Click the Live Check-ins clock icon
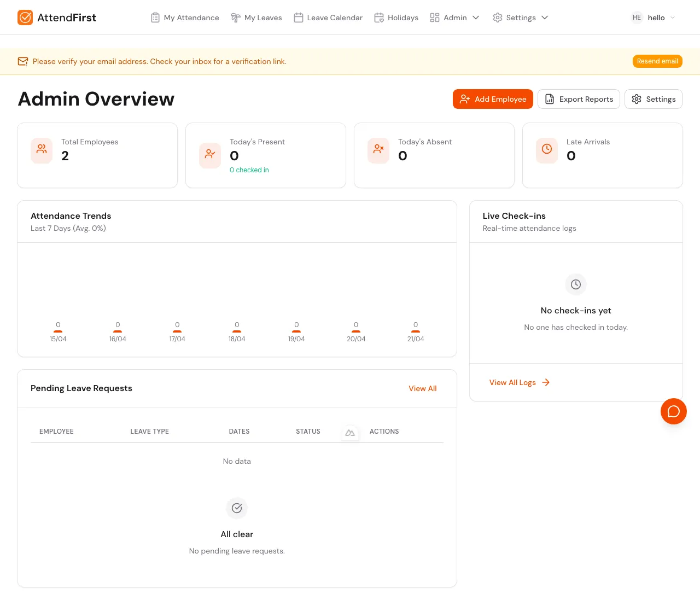This screenshot has width=700, height=600. pyautogui.click(x=576, y=284)
